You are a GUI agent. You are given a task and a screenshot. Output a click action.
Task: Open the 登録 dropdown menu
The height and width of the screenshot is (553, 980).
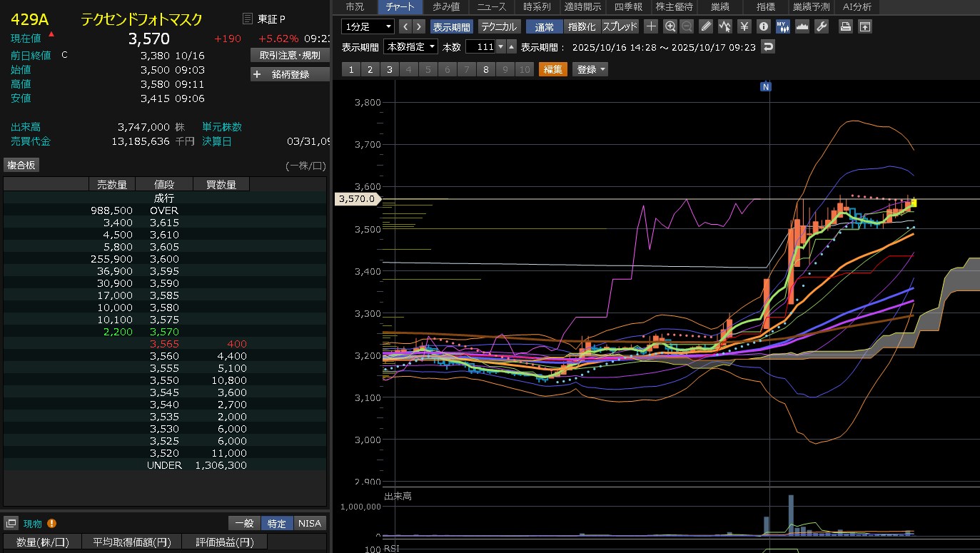click(x=590, y=69)
